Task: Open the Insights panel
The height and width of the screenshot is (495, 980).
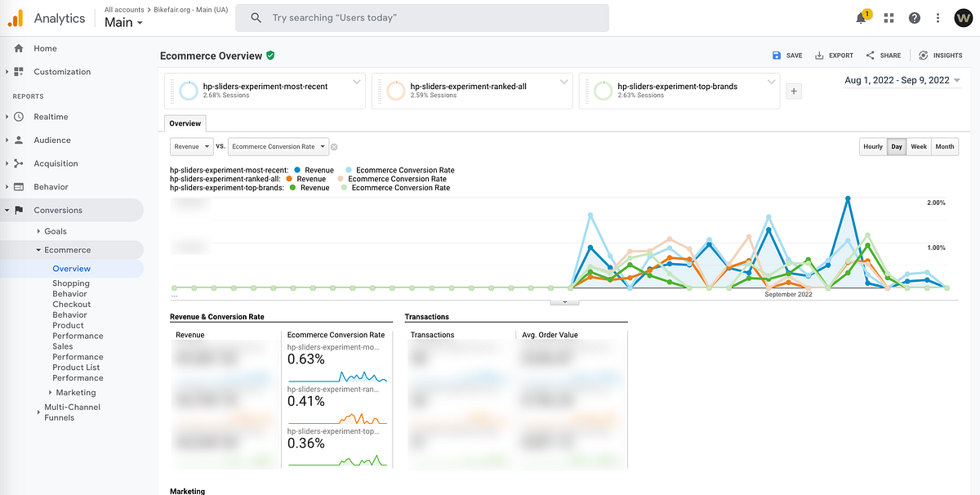Action: point(940,56)
